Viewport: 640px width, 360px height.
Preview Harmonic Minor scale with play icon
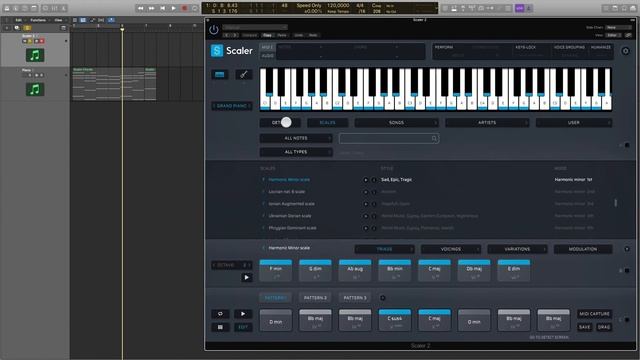(365, 180)
